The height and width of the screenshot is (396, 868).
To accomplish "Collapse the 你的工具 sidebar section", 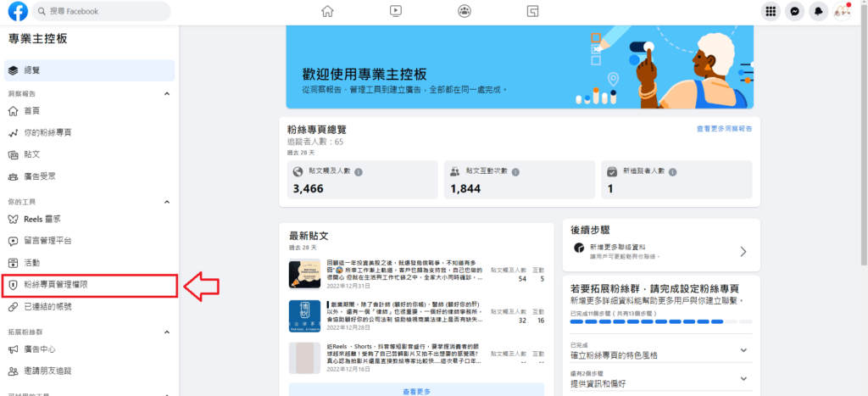I will coord(166,202).
